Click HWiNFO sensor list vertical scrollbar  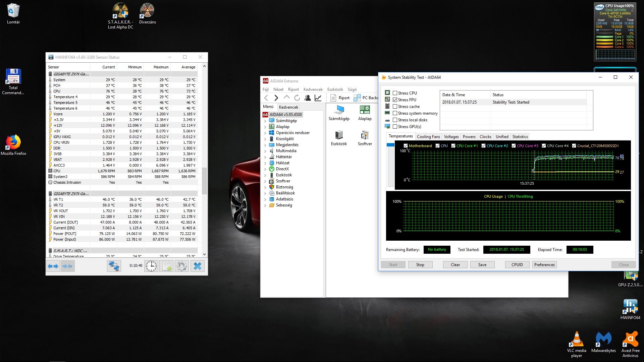click(x=204, y=181)
